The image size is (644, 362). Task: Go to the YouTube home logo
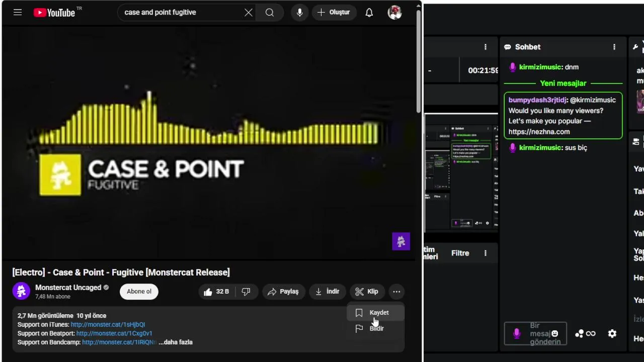pos(54,13)
